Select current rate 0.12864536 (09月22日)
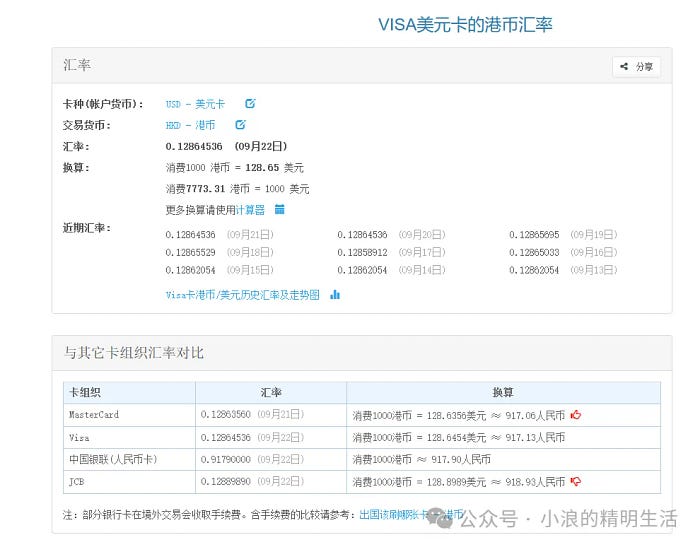 [x=226, y=146]
